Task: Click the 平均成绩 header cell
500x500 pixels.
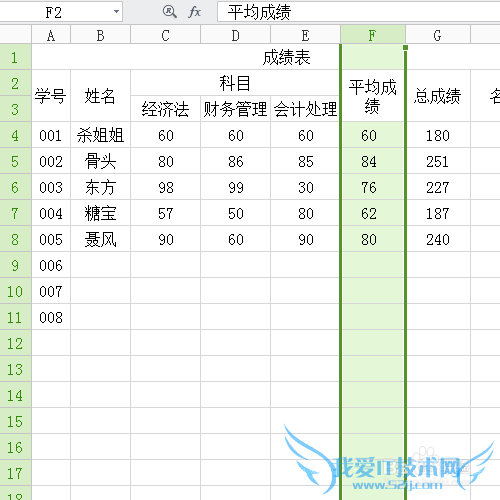Action: 373,96
